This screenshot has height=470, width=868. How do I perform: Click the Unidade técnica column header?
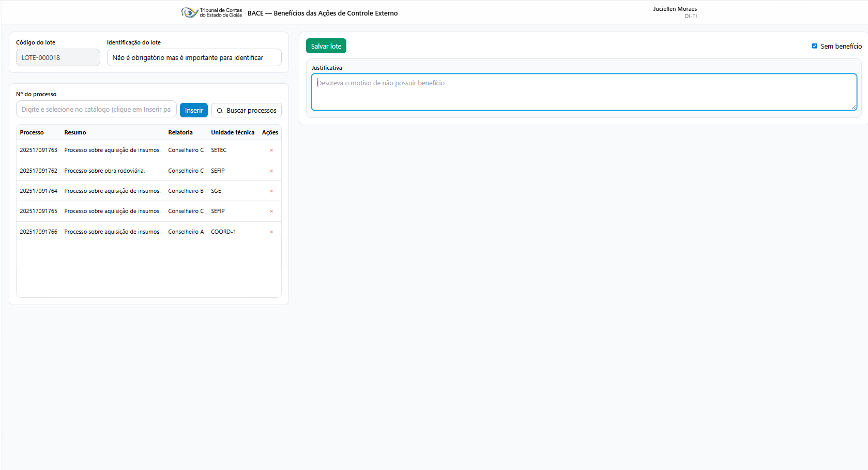[233, 132]
